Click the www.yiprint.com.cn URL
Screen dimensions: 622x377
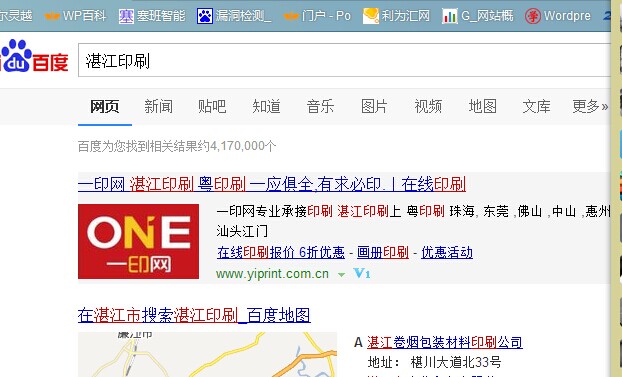point(273,274)
